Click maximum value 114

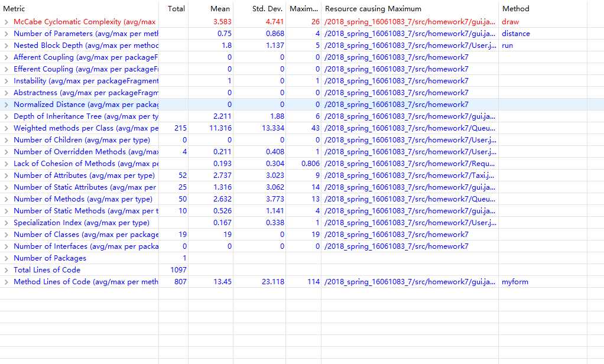[313, 282]
